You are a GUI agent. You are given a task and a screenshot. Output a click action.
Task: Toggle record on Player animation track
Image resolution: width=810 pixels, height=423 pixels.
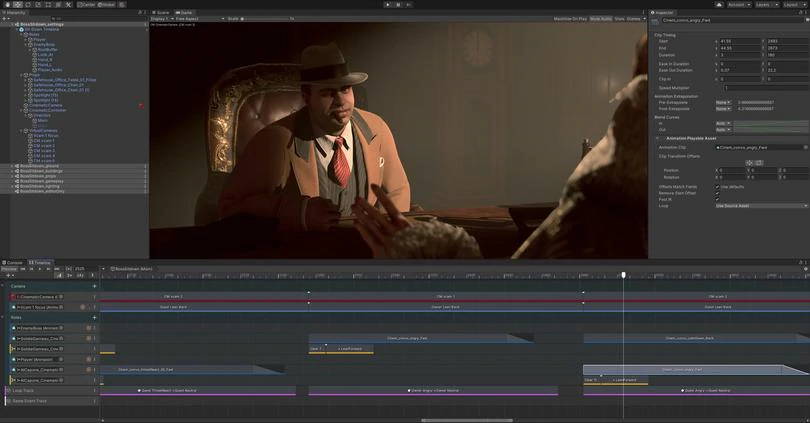click(88, 359)
